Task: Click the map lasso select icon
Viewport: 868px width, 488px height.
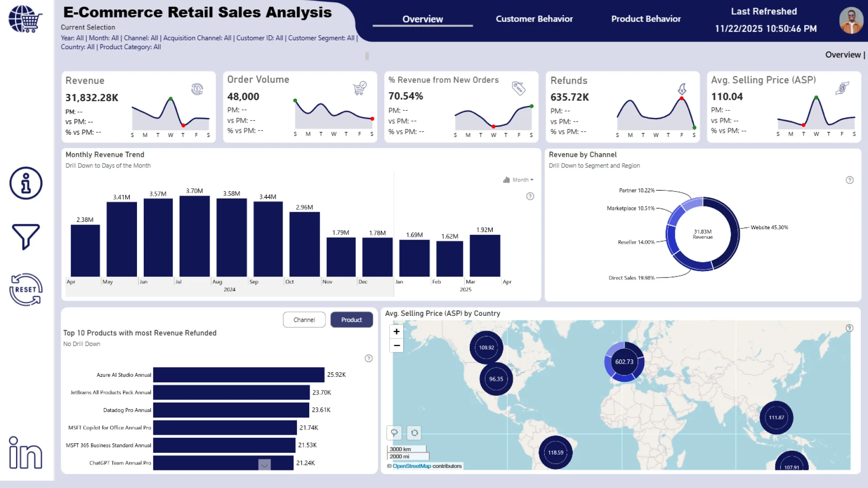Action: coord(394,433)
